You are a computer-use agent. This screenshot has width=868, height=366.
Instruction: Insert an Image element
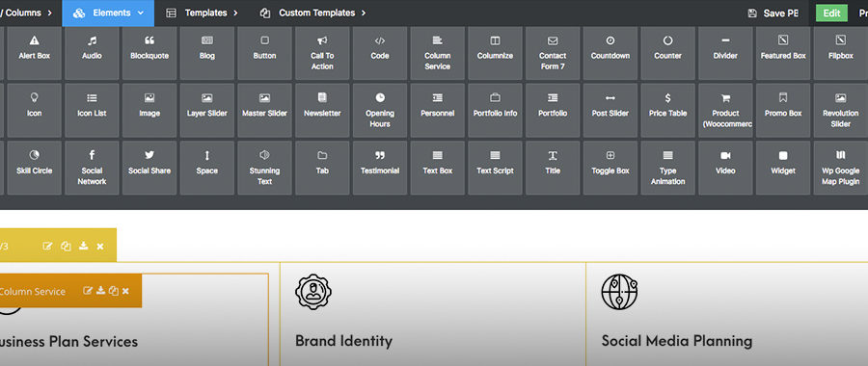point(149,111)
